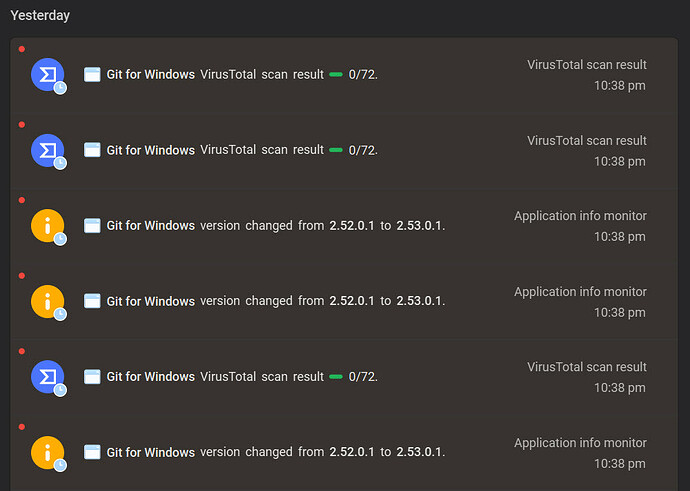Click the 0/72 result in the third VirusTotal entry
This screenshot has height=491, width=690.
click(x=363, y=377)
